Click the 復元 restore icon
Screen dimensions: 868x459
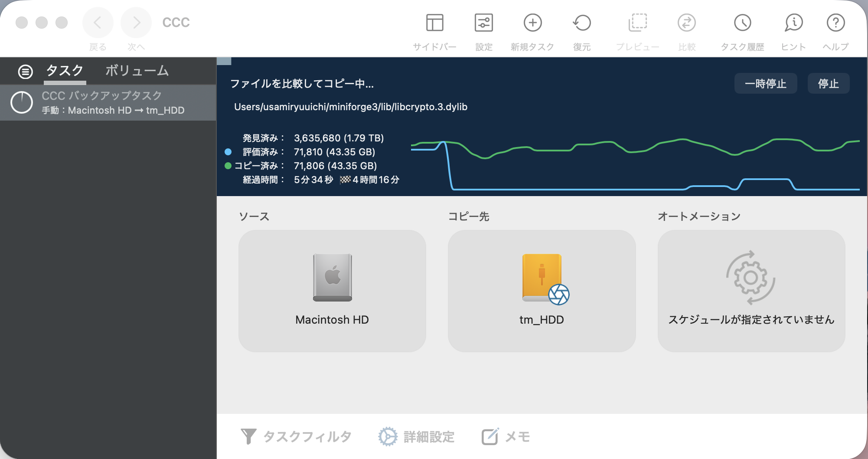(x=582, y=23)
